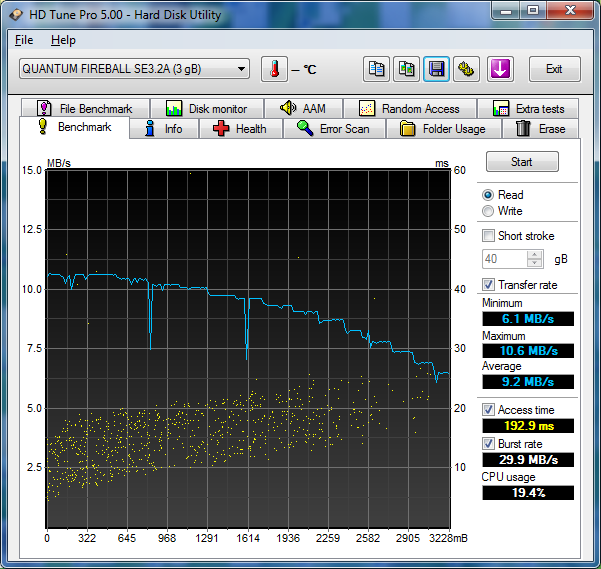Enable the Short stroke checkbox
Image resolution: width=601 pixels, height=569 pixels.
[x=488, y=236]
